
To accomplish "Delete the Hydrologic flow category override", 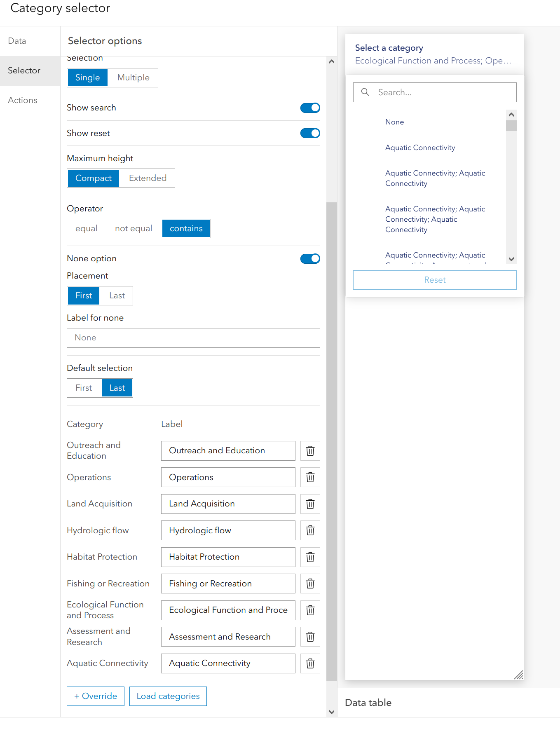I will coord(310,530).
